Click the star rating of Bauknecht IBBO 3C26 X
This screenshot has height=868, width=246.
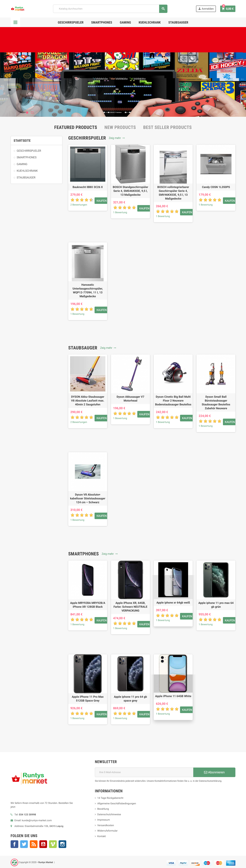click(82, 200)
